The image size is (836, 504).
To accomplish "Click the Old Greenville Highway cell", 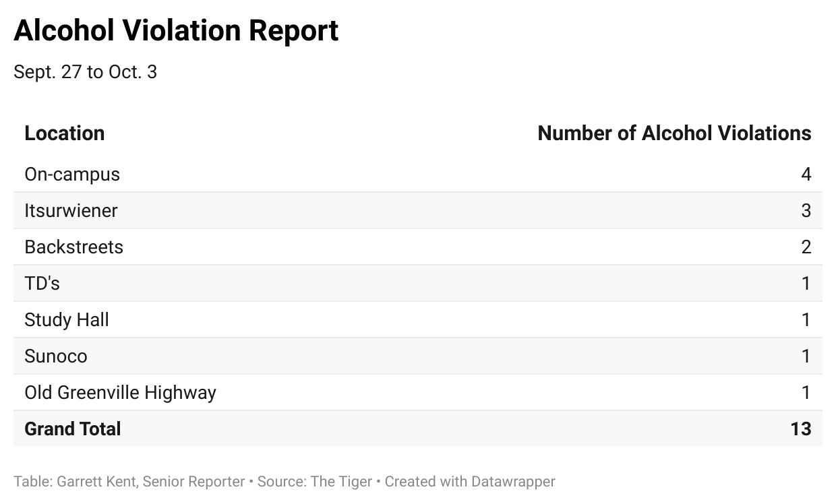I will tap(120, 393).
